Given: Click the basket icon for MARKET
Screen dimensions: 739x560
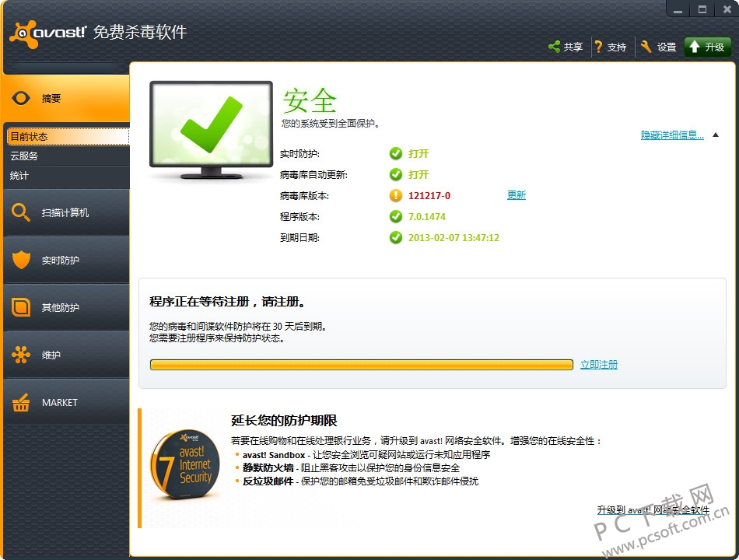Looking at the screenshot, I should click(x=21, y=402).
